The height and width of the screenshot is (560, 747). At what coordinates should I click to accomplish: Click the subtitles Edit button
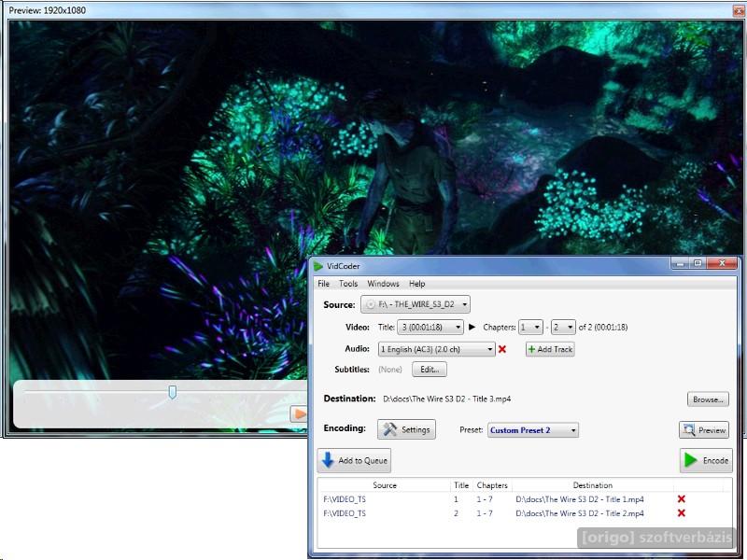click(430, 369)
